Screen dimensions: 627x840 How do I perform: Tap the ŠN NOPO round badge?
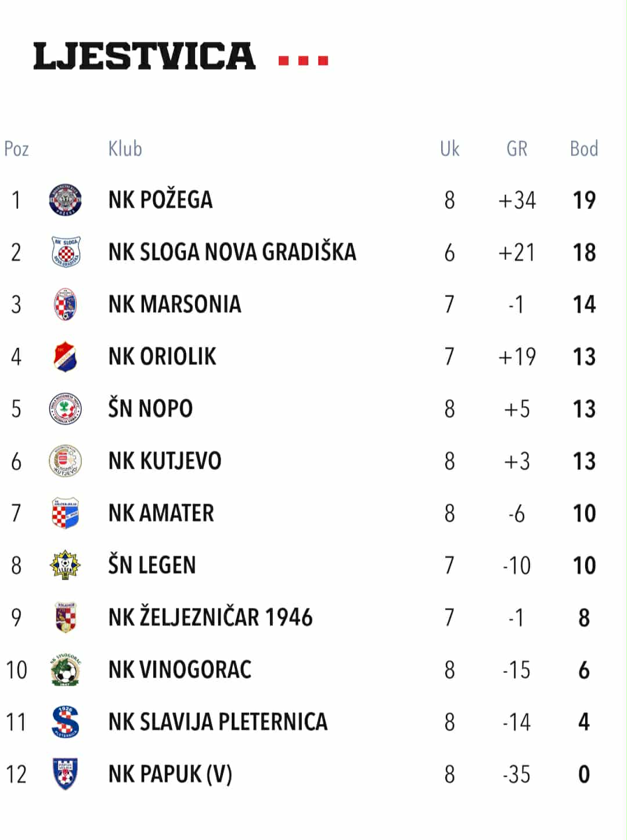tap(65, 409)
